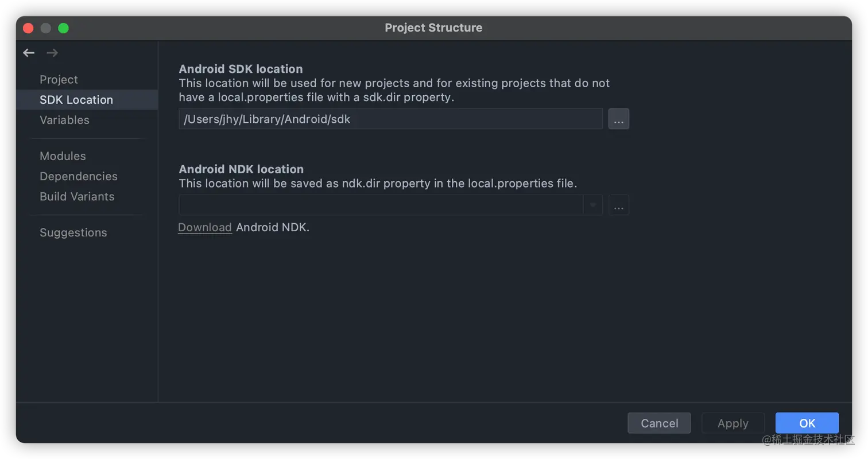Click into the Android NDK location field
Viewport: 868px width, 459px height.
click(381, 205)
